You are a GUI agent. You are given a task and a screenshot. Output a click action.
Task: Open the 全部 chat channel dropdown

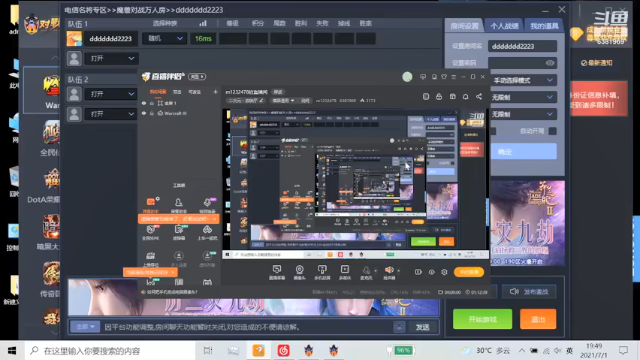[85, 327]
